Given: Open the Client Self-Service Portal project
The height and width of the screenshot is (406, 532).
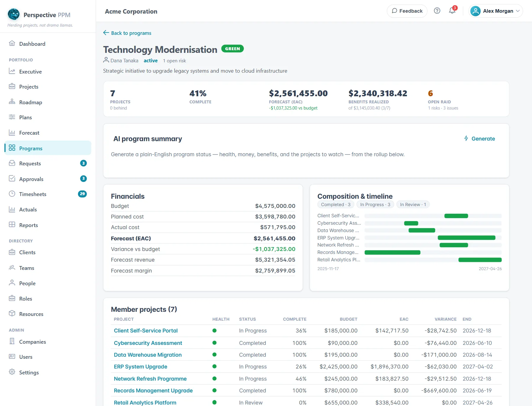Looking at the screenshot, I should click(x=146, y=331).
